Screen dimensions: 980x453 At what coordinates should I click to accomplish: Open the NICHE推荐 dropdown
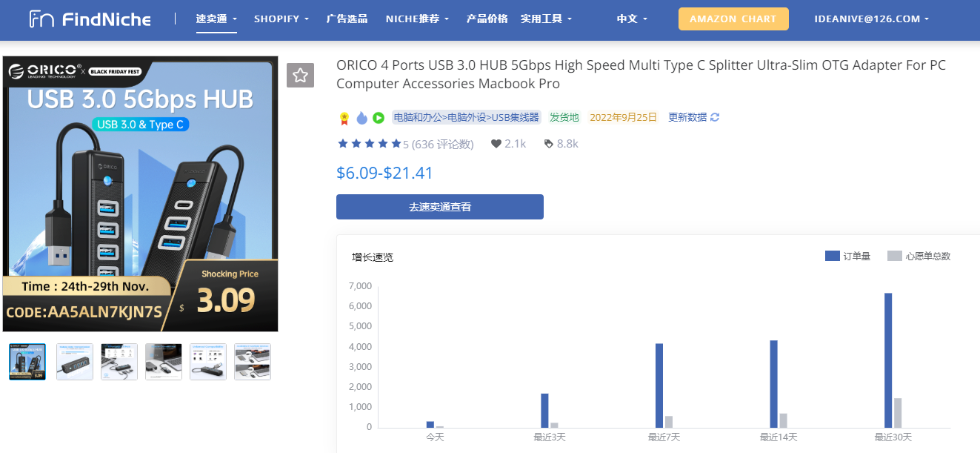pos(417,19)
